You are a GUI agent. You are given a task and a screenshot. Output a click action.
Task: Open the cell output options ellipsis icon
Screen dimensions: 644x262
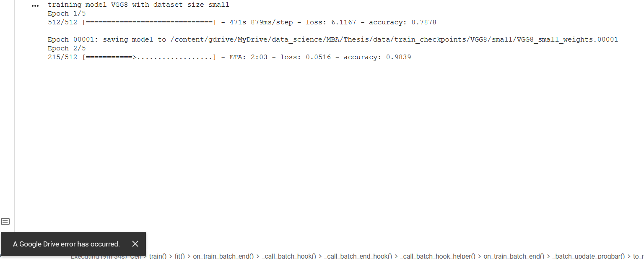[35, 6]
